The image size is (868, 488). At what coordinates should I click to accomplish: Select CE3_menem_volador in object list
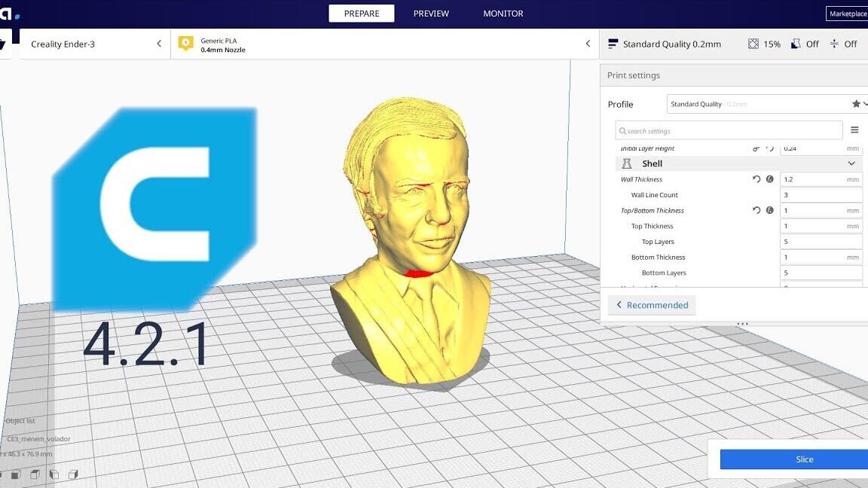coord(38,439)
